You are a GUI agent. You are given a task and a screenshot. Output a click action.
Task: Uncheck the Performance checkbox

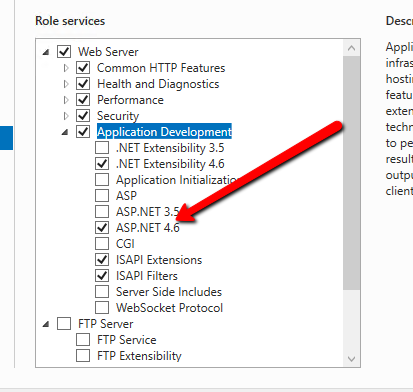[83, 100]
